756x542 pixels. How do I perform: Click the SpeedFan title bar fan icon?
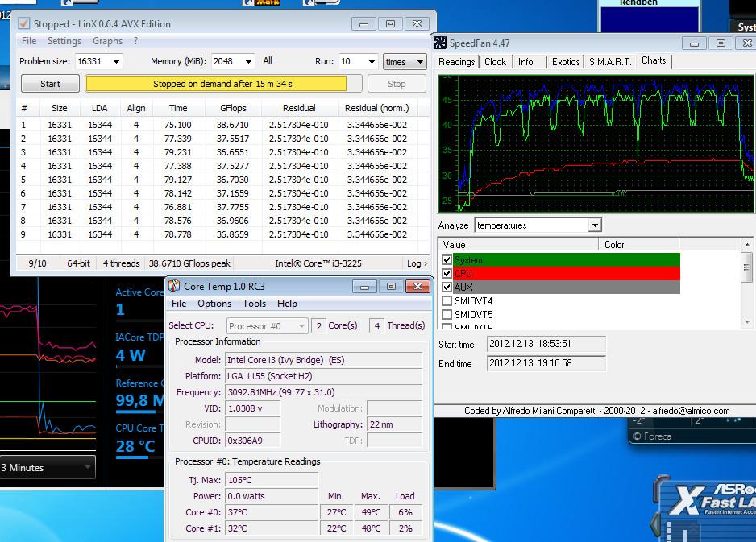click(440, 43)
